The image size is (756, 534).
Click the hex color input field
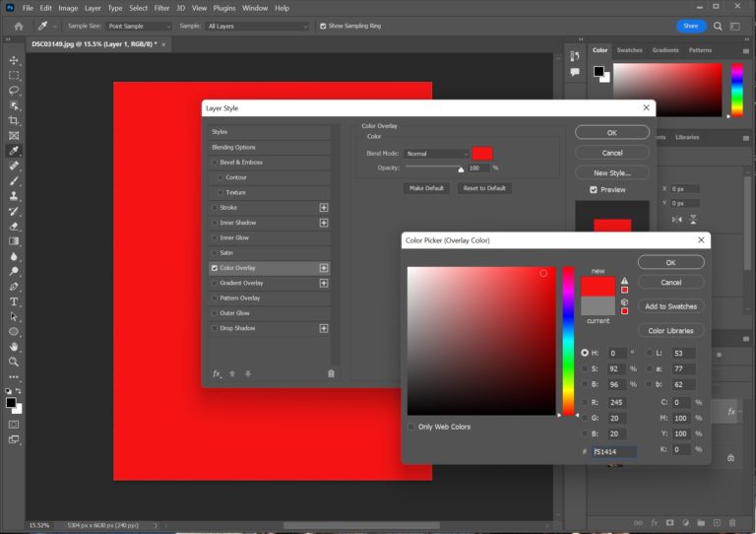coord(613,452)
